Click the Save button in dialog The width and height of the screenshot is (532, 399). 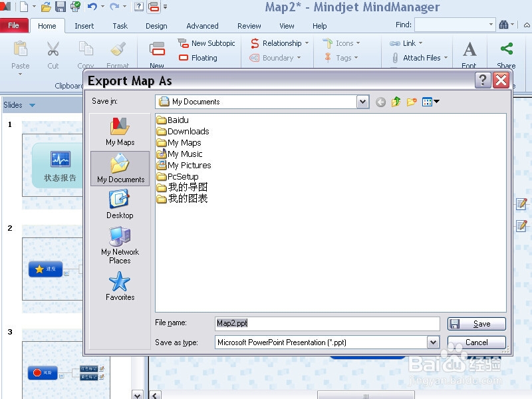tap(476, 324)
